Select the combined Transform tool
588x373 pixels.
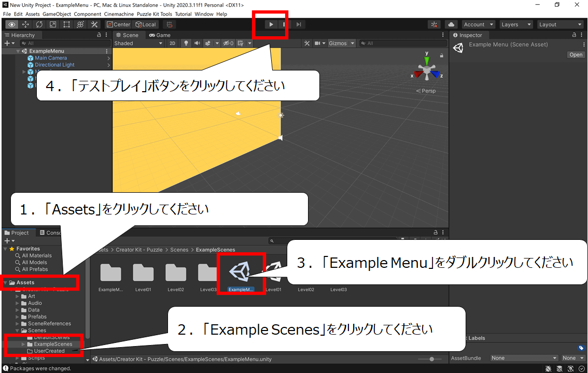click(80, 24)
